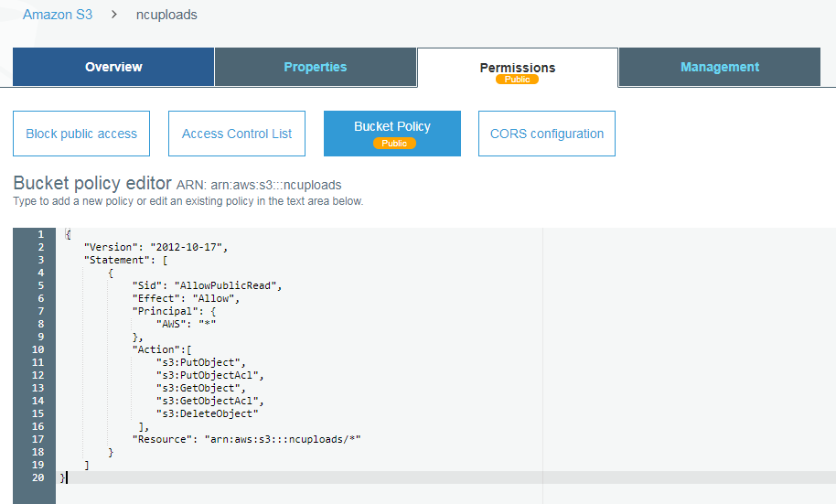Click line number 17 in the gutter
Viewport: 836px width, 504px height.
click(x=38, y=439)
